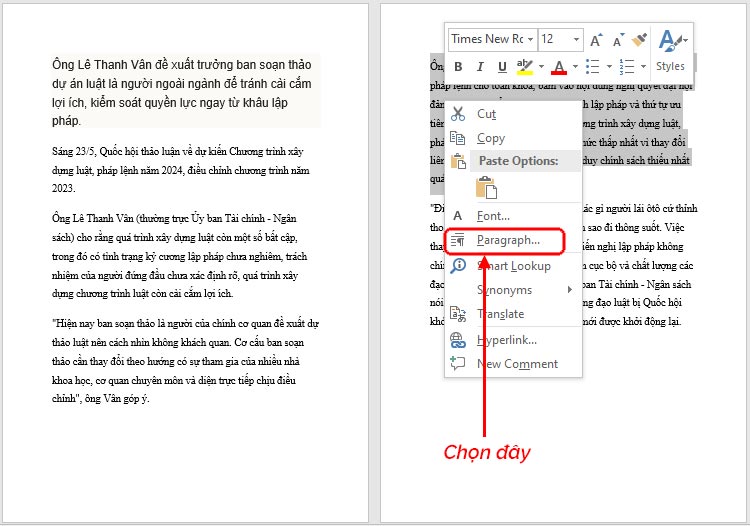Click the New Comment bubble icon

[x=458, y=363]
